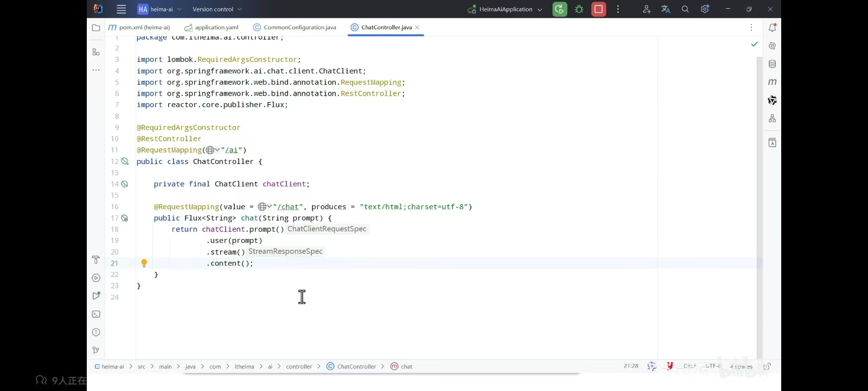Click the Debug bug icon

(x=579, y=9)
